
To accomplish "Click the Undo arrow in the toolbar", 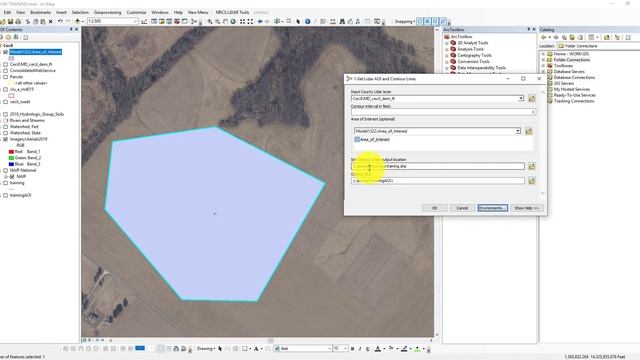I will 60,21.
